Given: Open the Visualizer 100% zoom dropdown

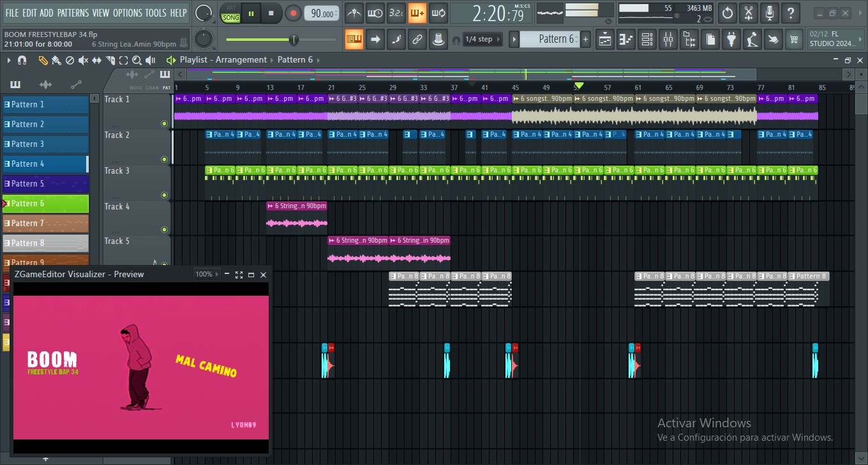Looking at the screenshot, I should pyautogui.click(x=207, y=274).
